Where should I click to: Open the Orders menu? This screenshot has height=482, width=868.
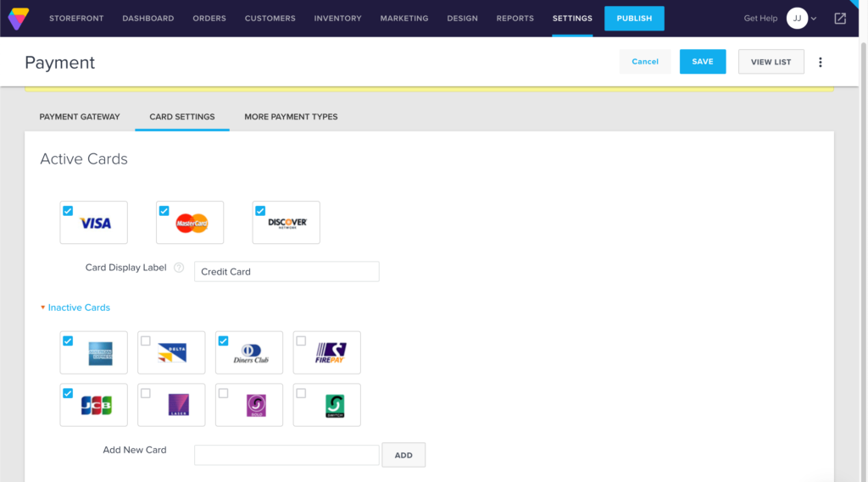[209, 19]
